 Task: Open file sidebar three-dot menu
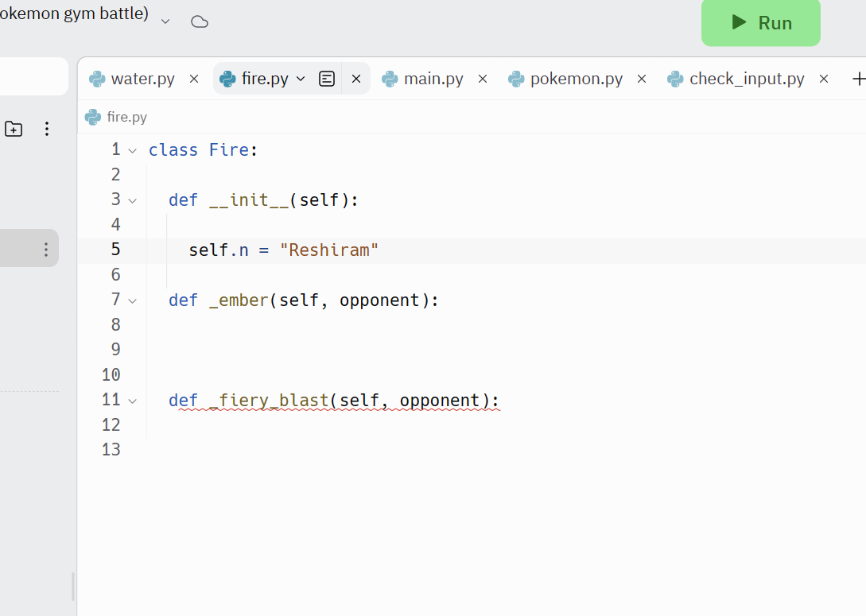click(x=47, y=129)
